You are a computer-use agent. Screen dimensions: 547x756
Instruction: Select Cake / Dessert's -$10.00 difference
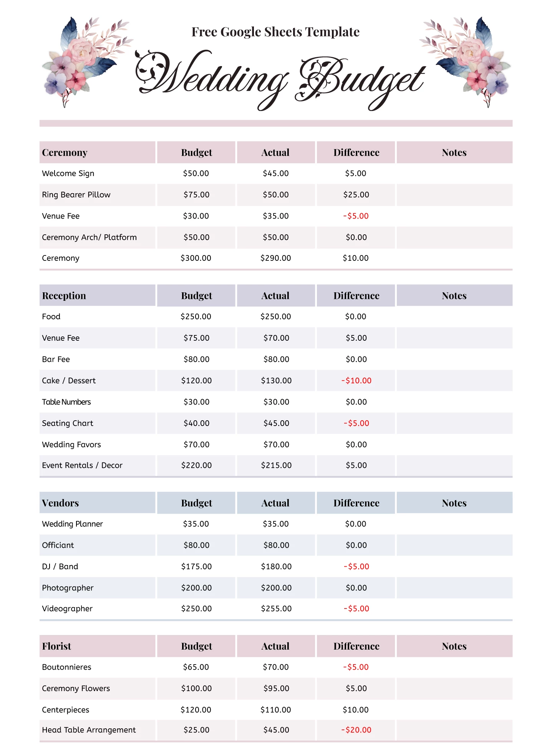(356, 381)
